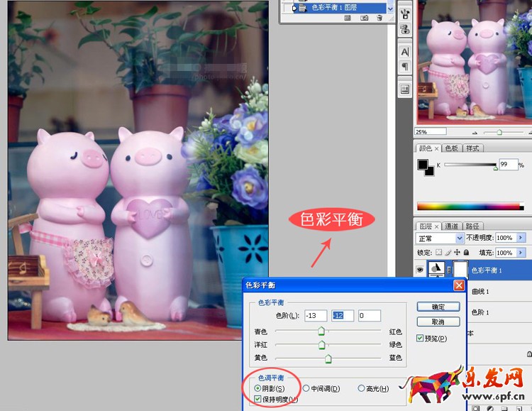Click the lock transparent pixels icon
532x411 pixels.
click(x=440, y=253)
